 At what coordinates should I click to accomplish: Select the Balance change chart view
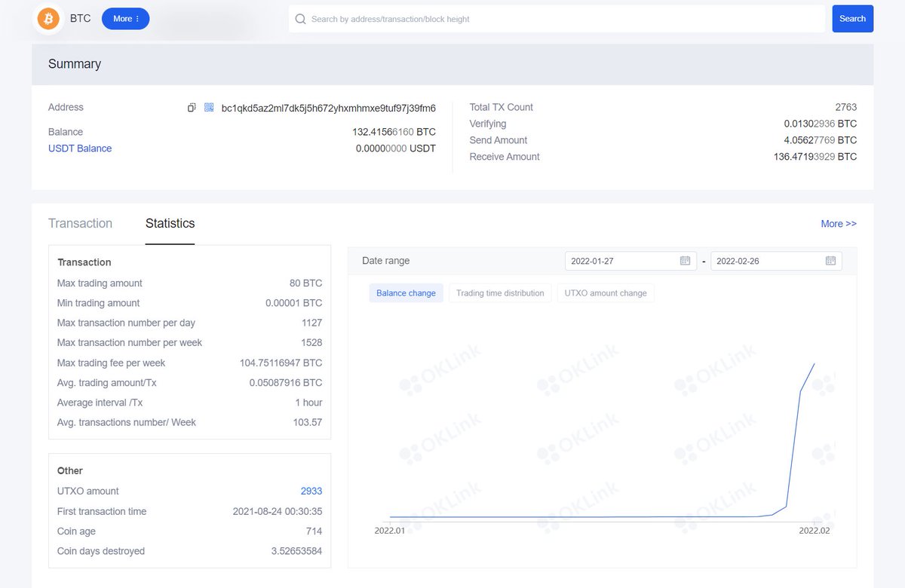click(406, 292)
